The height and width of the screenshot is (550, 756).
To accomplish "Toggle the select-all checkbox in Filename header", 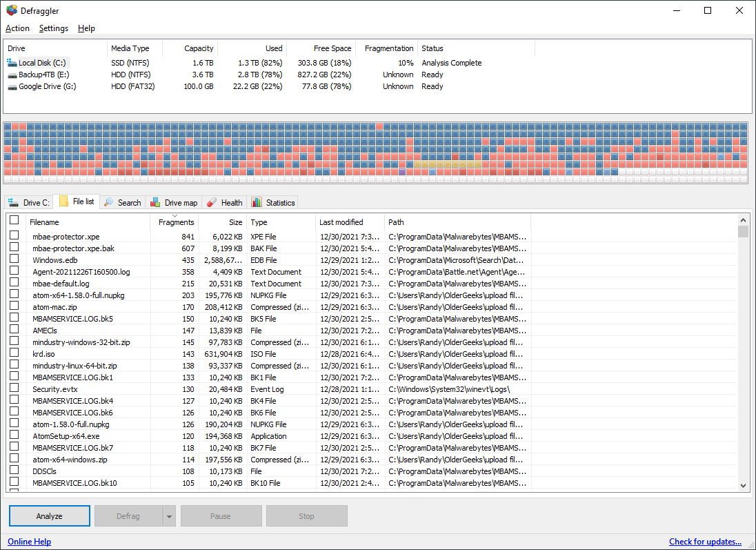I will 14,220.
